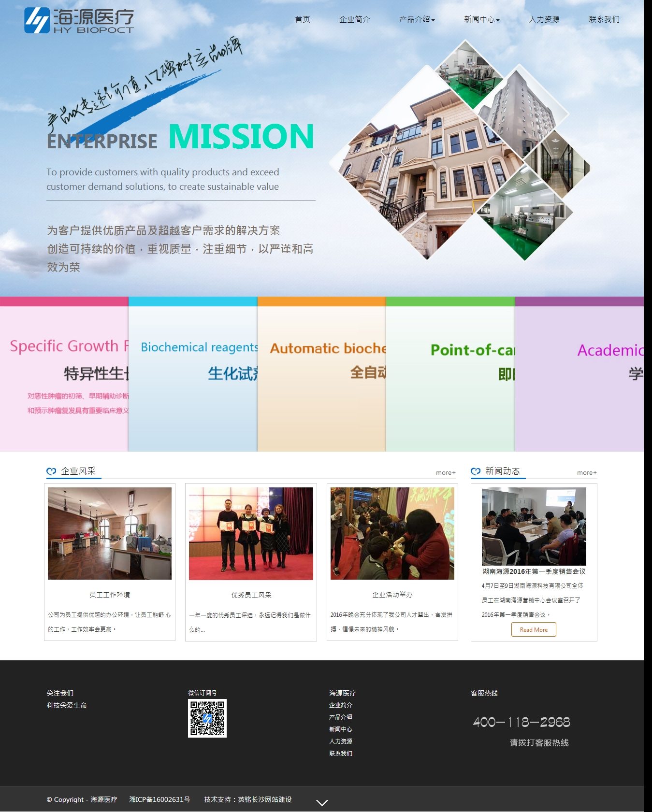This screenshot has height=812, width=652.
Task: Open the 优秀员工风采 award photo
Action: pyautogui.click(x=251, y=533)
